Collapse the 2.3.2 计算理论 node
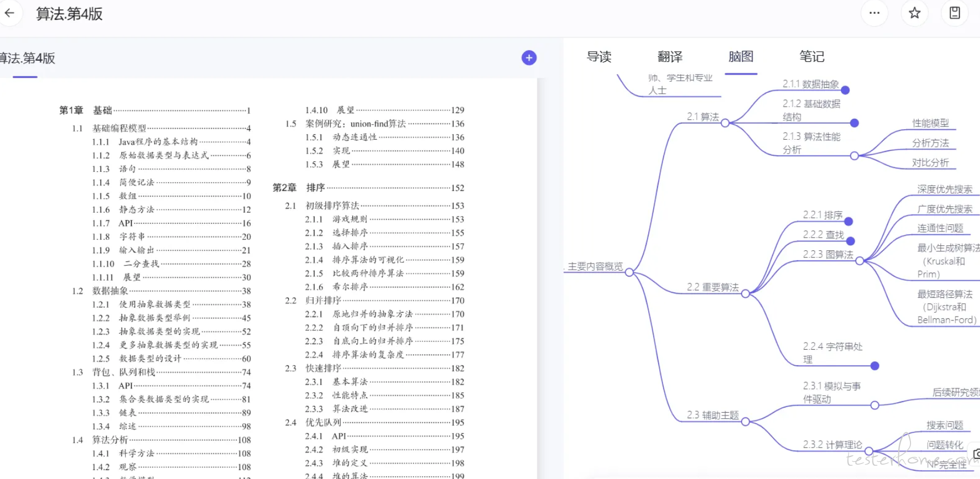980x479 pixels. 869,451
